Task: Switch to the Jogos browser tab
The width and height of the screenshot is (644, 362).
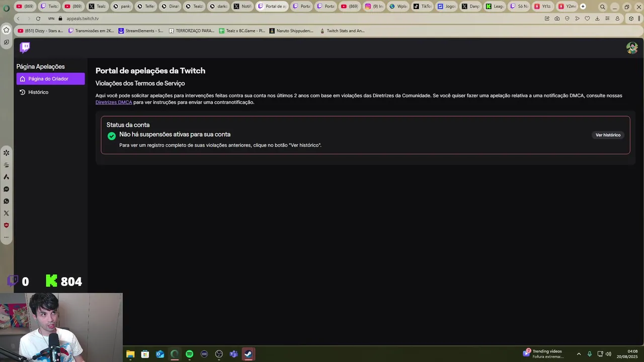Action: 446,7
